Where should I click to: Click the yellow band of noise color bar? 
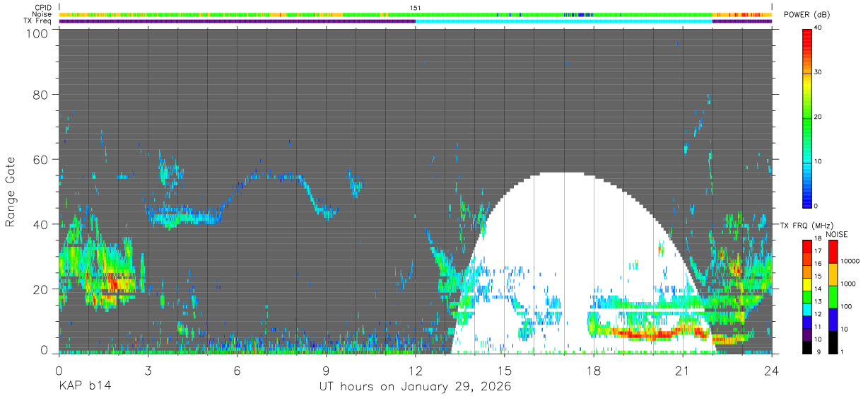point(833,274)
